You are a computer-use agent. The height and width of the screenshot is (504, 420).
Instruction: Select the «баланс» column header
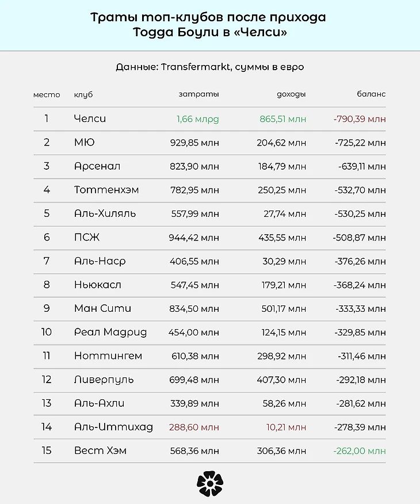tap(371, 94)
